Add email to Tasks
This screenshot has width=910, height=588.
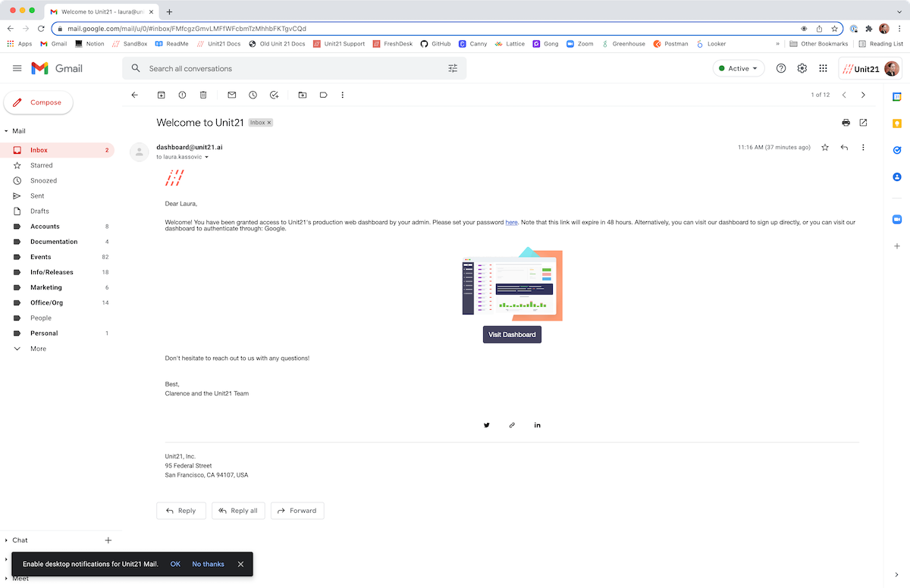pyautogui.click(x=275, y=95)
